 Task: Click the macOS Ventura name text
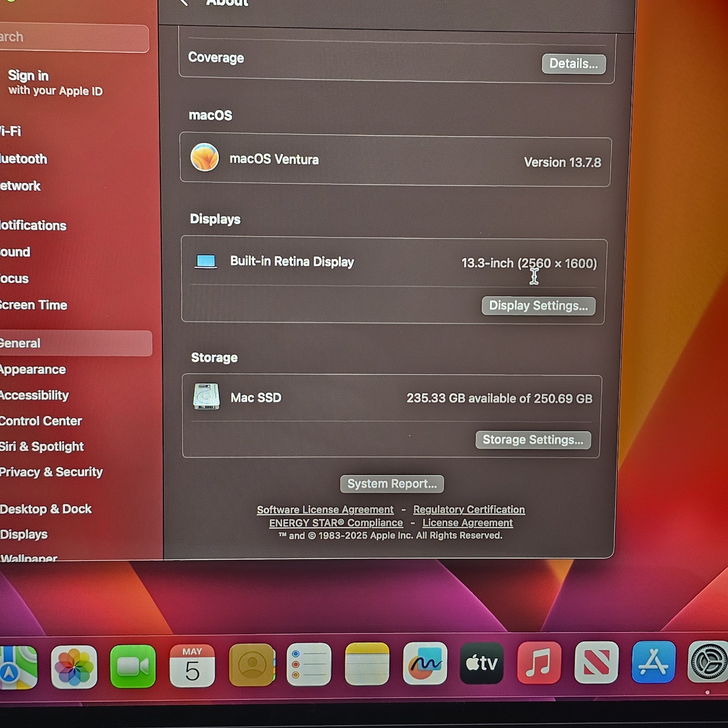coord(274,159)
